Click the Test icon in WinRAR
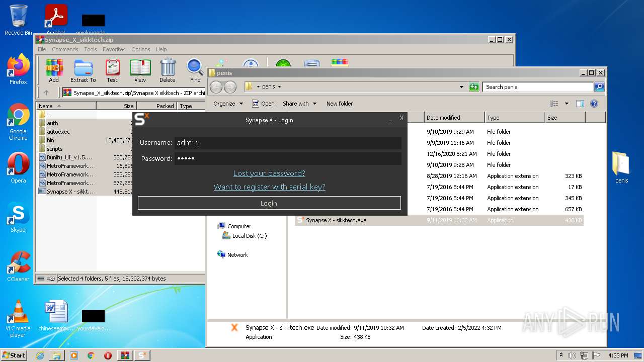This screenshot has width=644, height=362. click(112, 70)
